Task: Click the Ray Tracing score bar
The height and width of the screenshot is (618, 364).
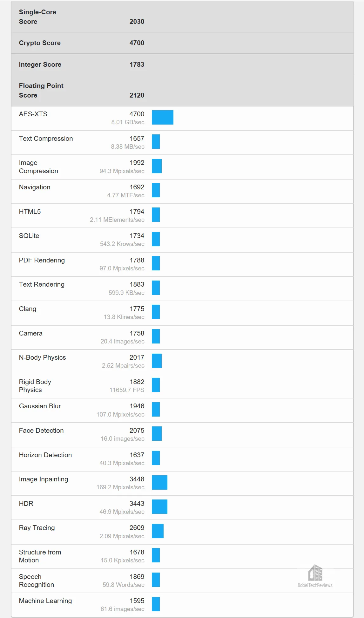Action: (x=158, y=531)
